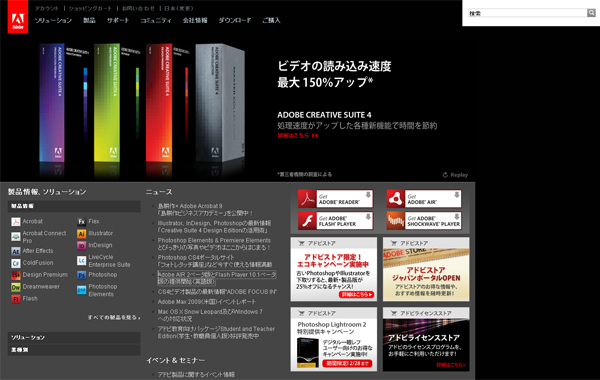The width and height of the screenshot is (600, 380).
Task: Open the アドビストア ジャパンポータルOPEN banner
Action: click(x=426, y=269)
